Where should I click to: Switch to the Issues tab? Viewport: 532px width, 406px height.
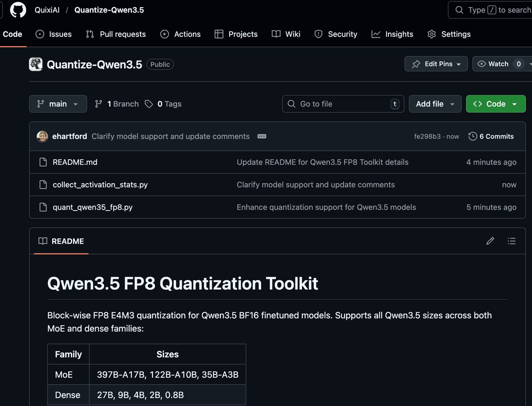[53, 34]
